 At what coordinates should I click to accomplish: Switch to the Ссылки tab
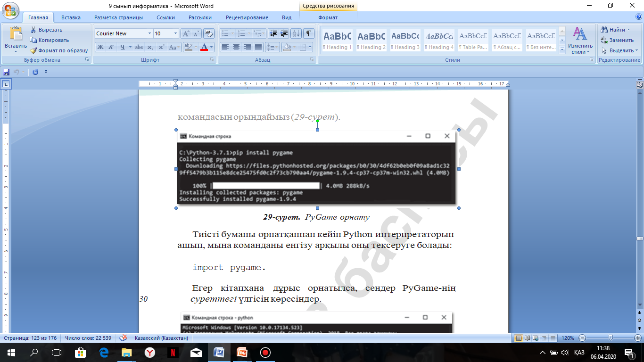[166, 17]
